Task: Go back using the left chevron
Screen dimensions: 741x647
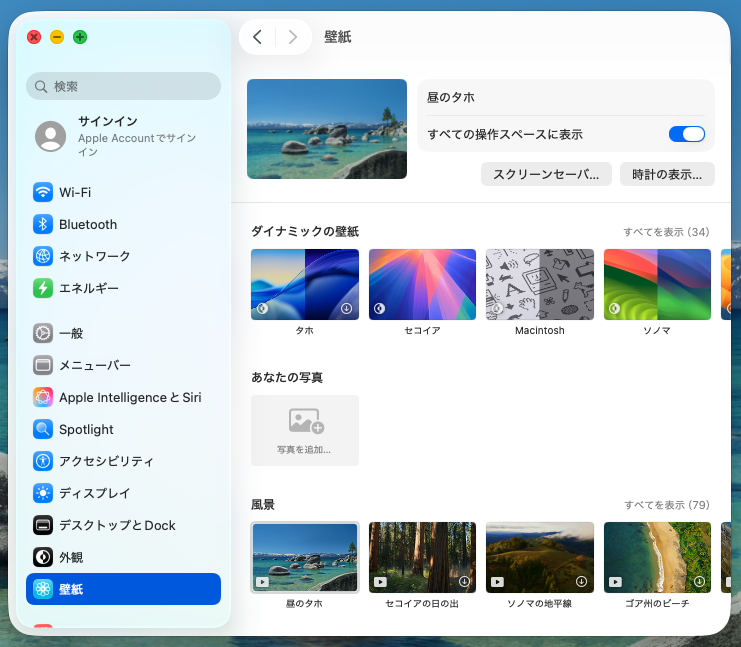Action: [257, 37]
